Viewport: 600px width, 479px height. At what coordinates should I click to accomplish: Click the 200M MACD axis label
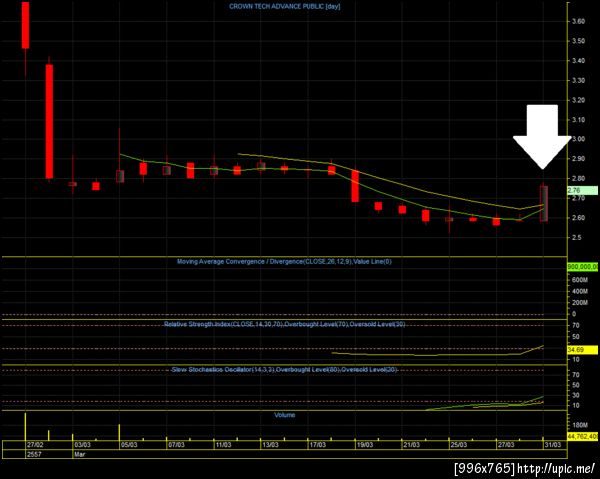[x=580, y=303]
